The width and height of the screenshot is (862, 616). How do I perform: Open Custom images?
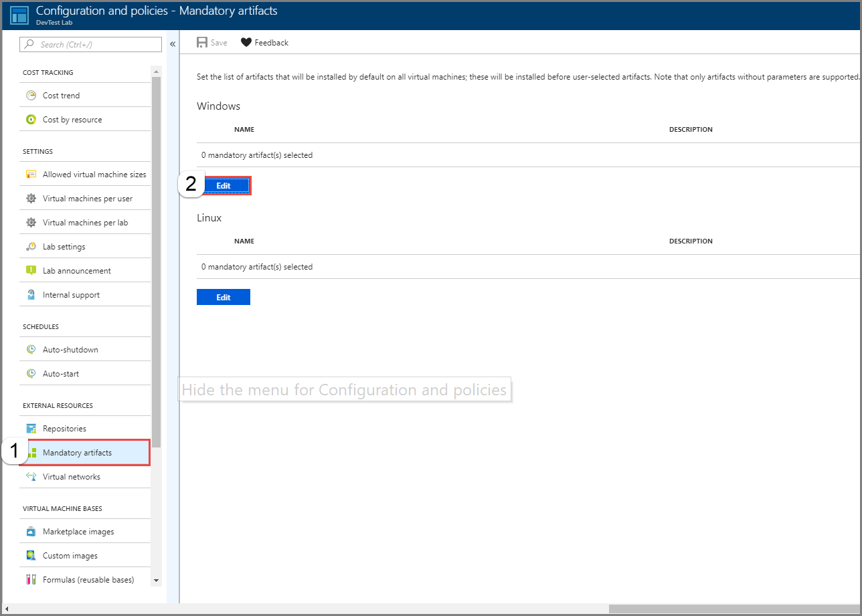pyautogui.click(x=85, y=556)
